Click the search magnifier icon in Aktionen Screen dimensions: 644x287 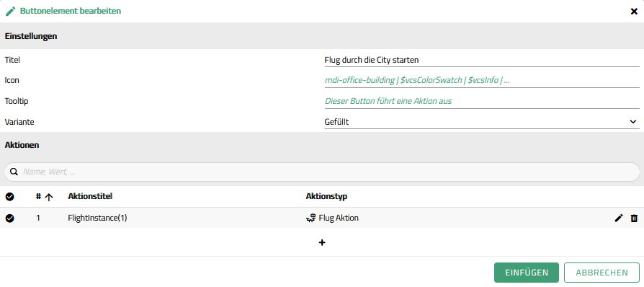click(x=14, y=172)
